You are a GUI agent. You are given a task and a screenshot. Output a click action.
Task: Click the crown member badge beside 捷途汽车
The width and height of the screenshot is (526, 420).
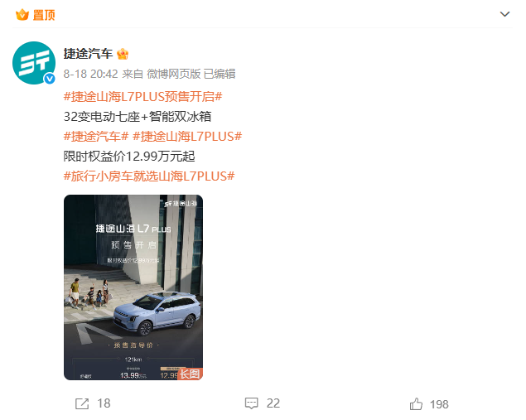(x=123, y=54)
